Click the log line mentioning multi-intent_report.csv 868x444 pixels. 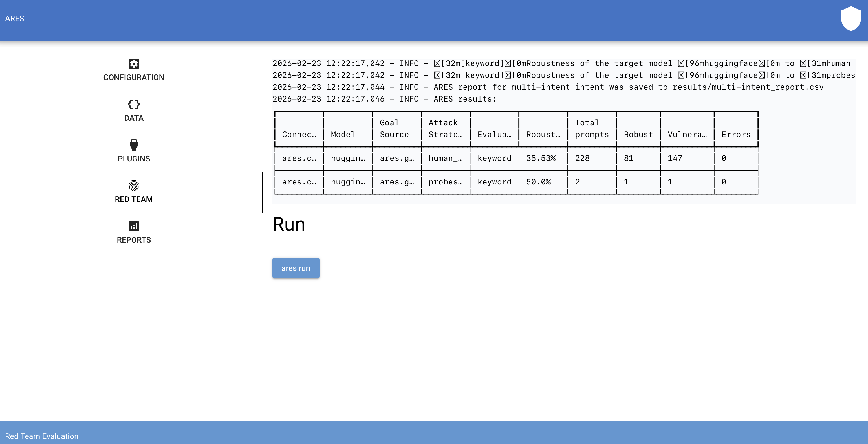(548, 87)
